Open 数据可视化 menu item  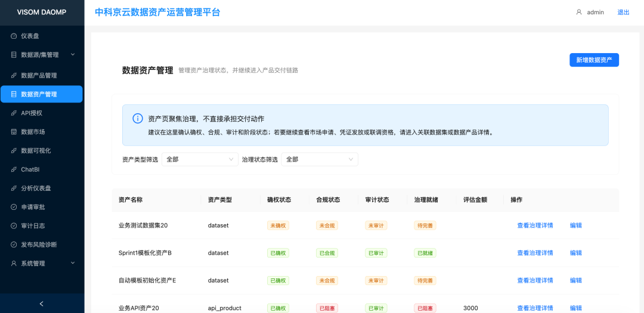coord(42,151)
